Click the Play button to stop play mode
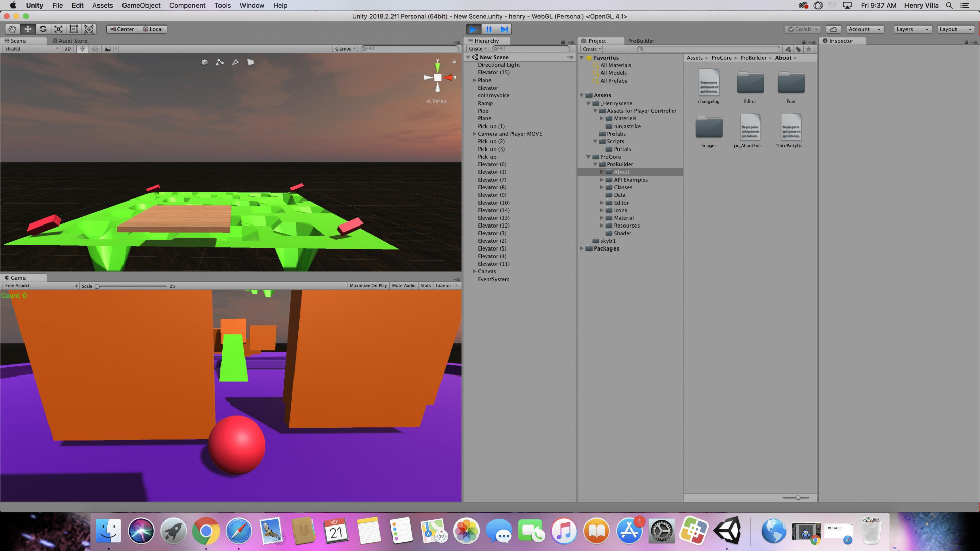980x551 pixels. 474,29
